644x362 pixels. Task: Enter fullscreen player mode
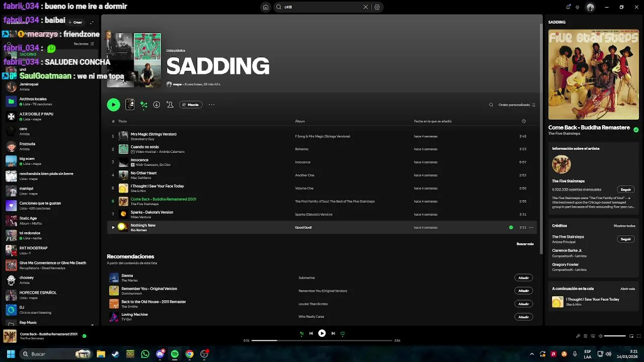click(x=639, y=336)
